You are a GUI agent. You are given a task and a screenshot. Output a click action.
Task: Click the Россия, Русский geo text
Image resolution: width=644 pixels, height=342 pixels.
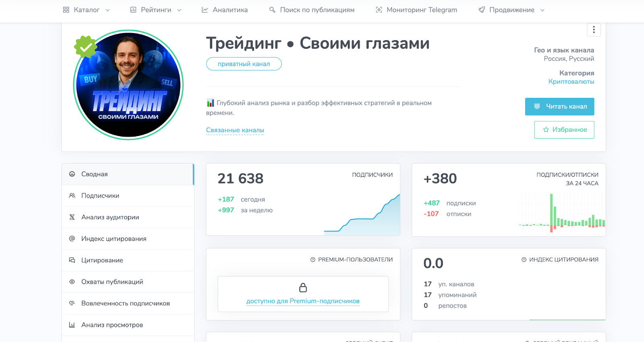pos(569,59)
